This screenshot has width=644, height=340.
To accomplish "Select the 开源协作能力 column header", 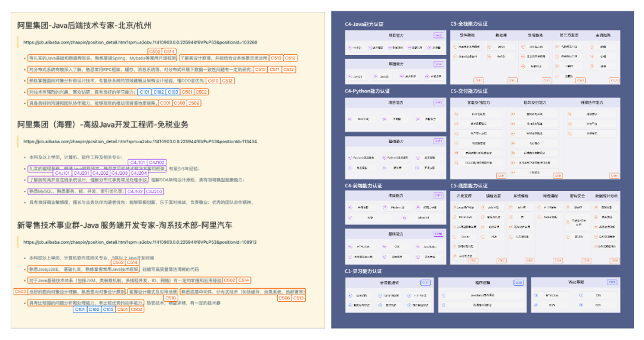I will pos(592,103).
